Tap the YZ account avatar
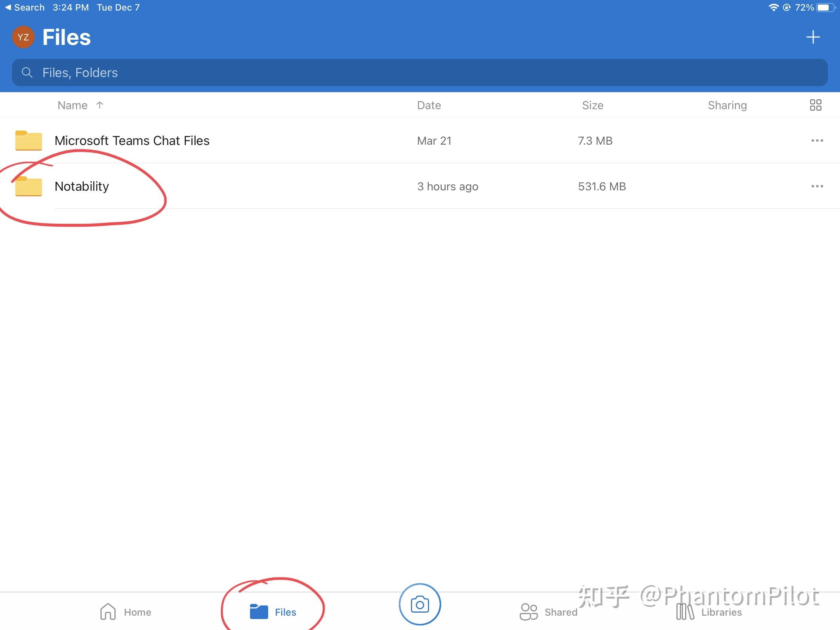840x630 pixels. [x=23, y=37]
